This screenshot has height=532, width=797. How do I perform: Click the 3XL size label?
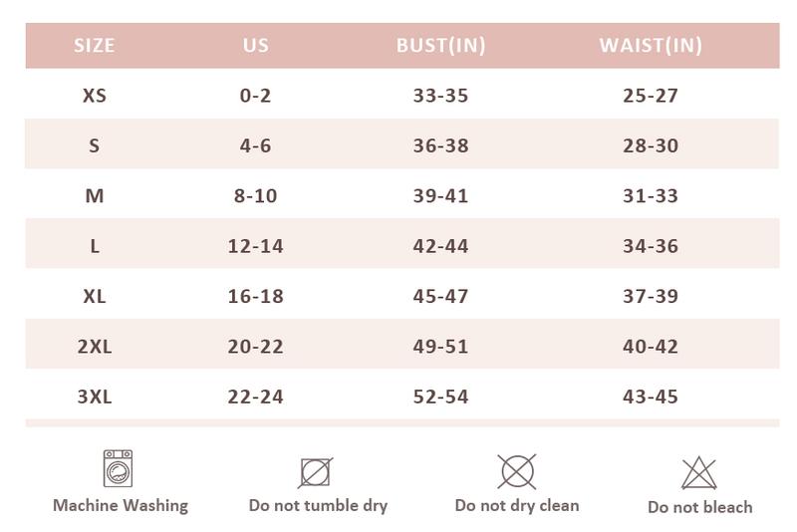95,396
